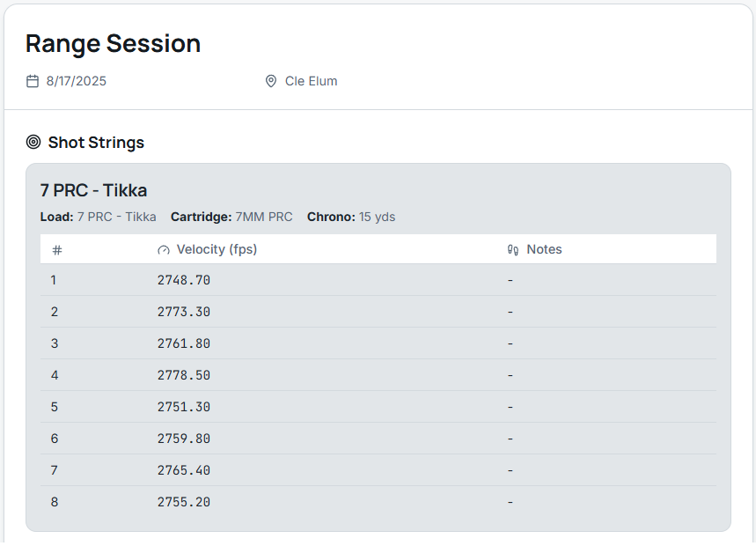Screen dimensions: 756x546
Task: Click the bold 7 PRC - Tikka card title
Action: click(x=93, y=190)
